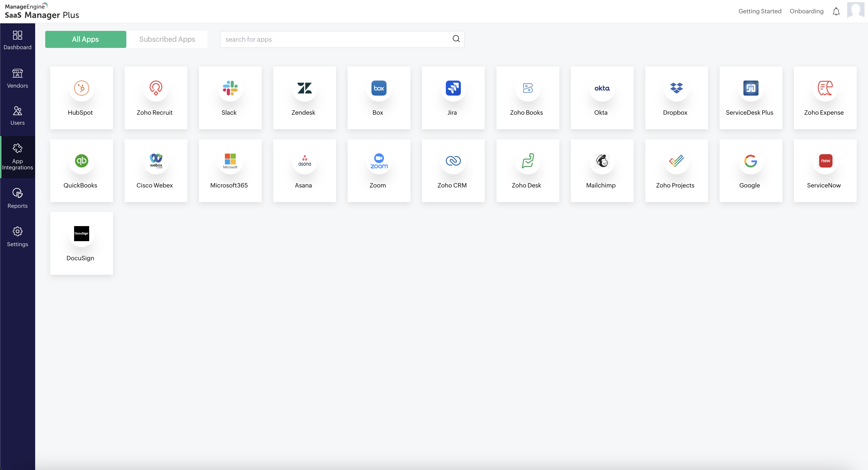Select the All Apps tab

coord(86,39)
